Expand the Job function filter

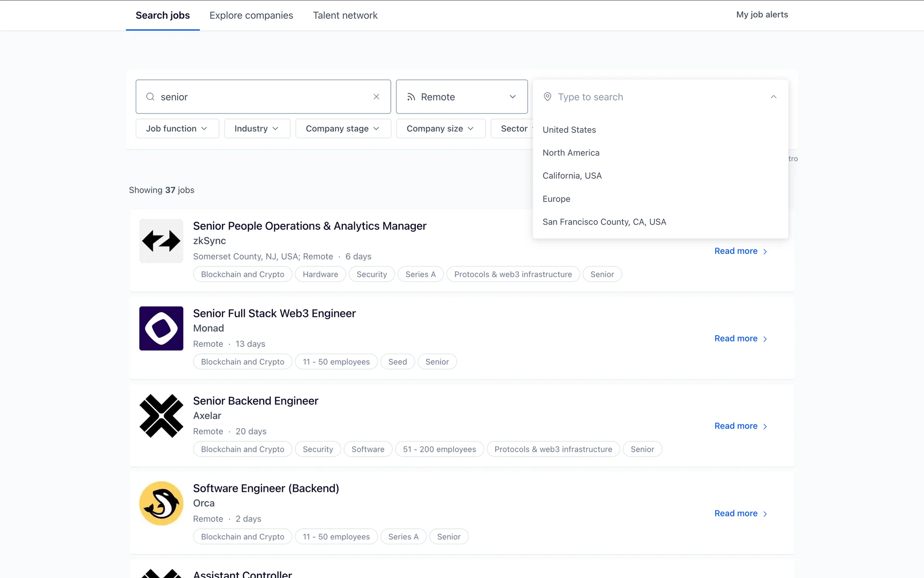coord(177,129)
